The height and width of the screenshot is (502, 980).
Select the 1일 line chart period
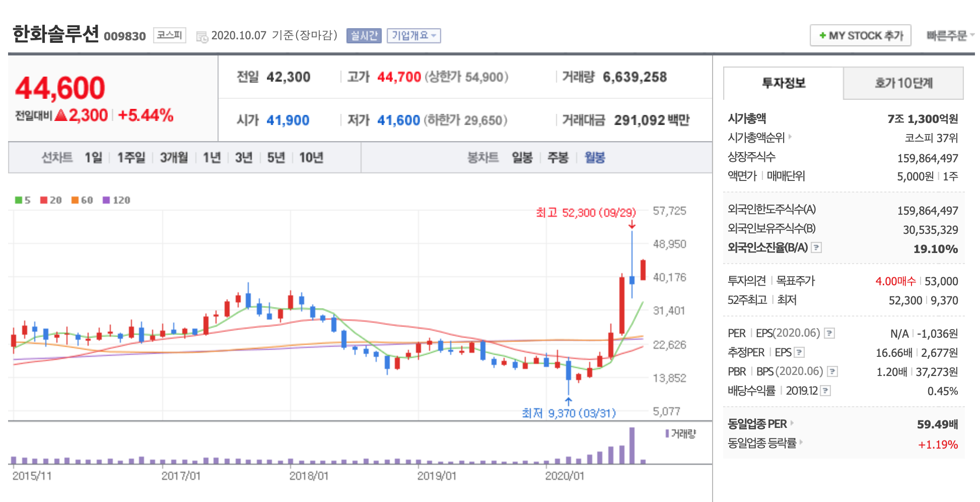93,158
